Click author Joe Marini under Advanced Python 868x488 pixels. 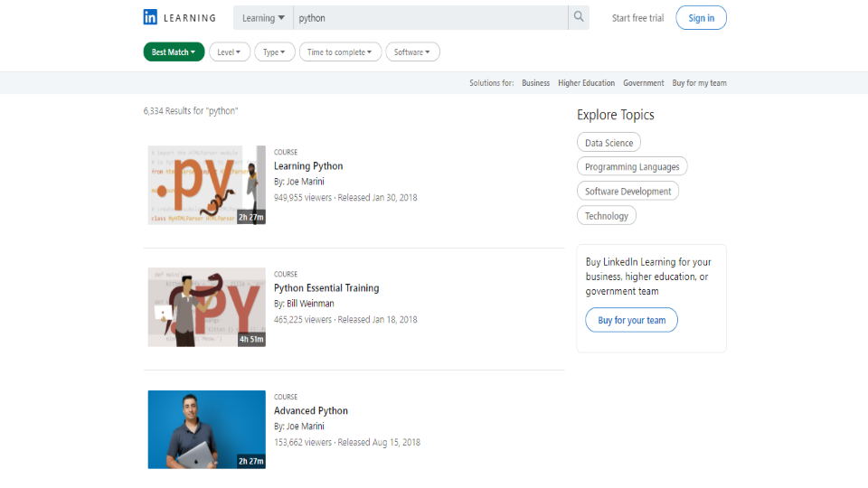point(305,426)
